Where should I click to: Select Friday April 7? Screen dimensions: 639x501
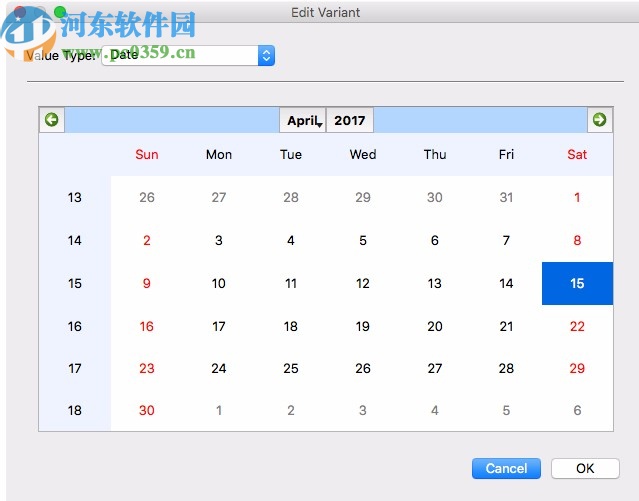506,240
